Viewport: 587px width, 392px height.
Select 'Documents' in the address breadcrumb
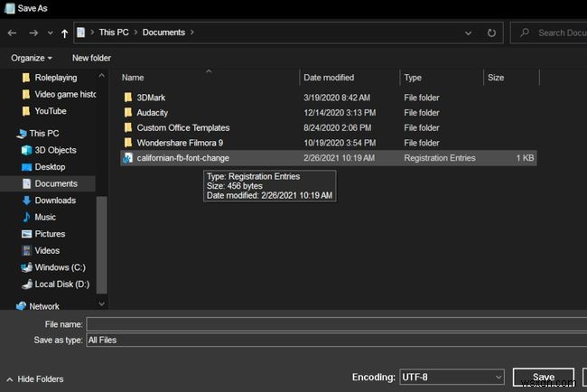pos(163,33)
